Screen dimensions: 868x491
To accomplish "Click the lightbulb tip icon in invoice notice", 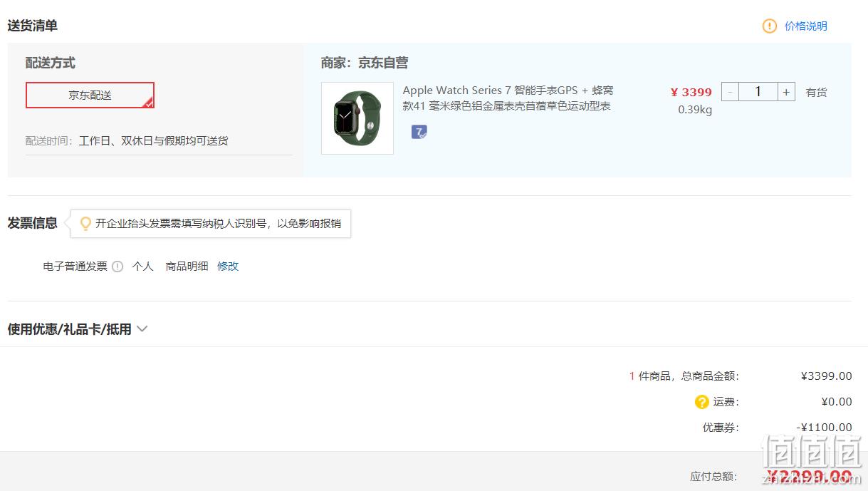I will [85, 224].
